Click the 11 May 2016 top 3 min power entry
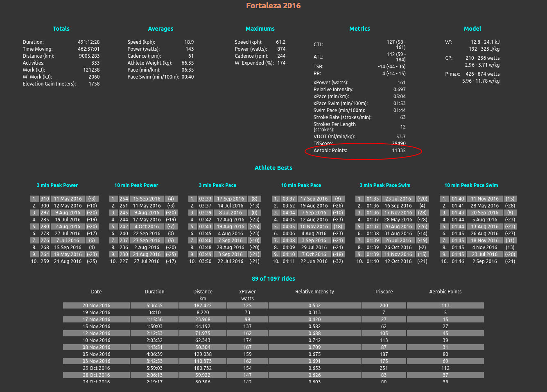Screen dimensions: 547x392 click(x=68, y=199)
